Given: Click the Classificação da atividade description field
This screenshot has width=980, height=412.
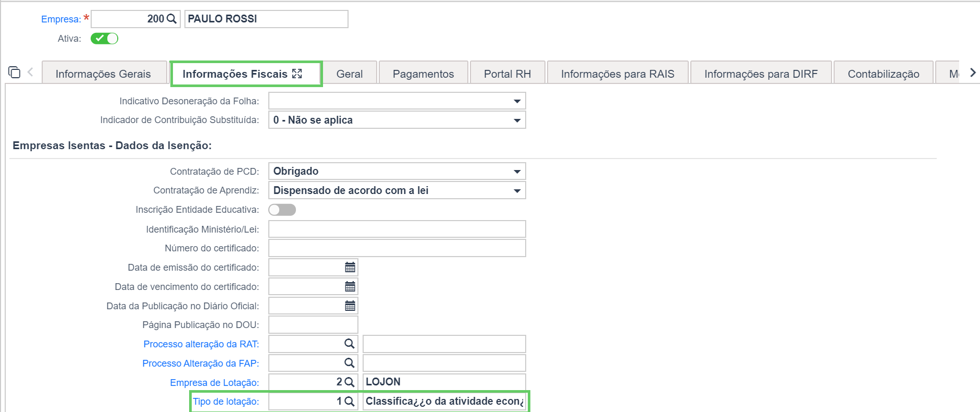Looking at the screenshot, I should (444, 401).
